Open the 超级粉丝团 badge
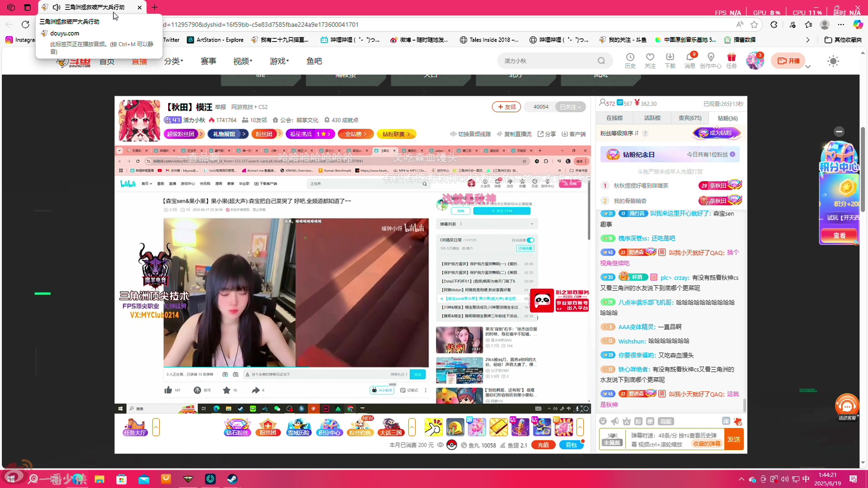Image resolution: width=868 pixels, height=488 pixels. coord(184,134)
